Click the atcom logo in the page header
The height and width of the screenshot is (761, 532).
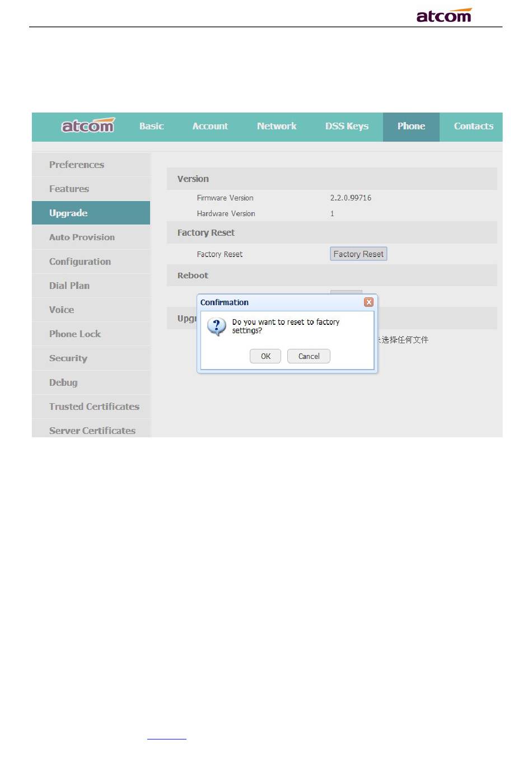[444, 15]
